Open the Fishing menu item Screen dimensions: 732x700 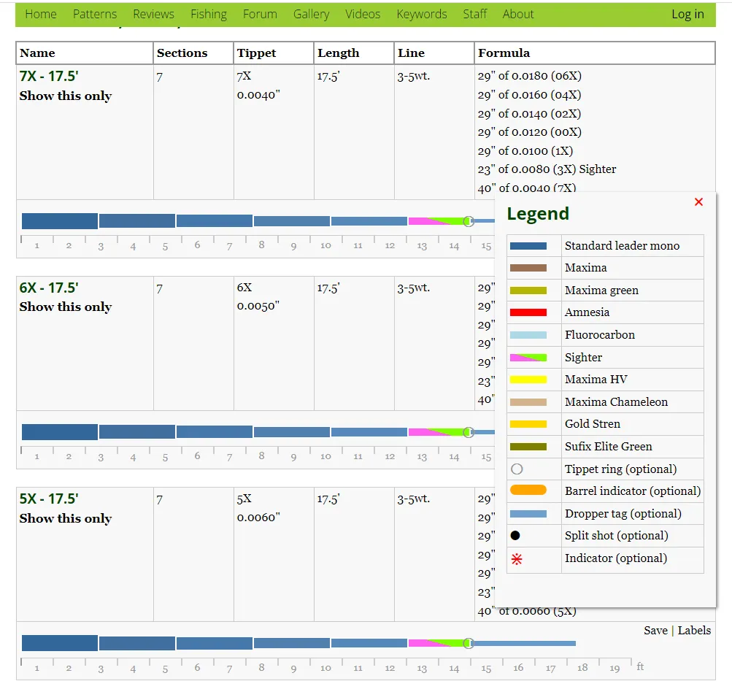[209, 14]
